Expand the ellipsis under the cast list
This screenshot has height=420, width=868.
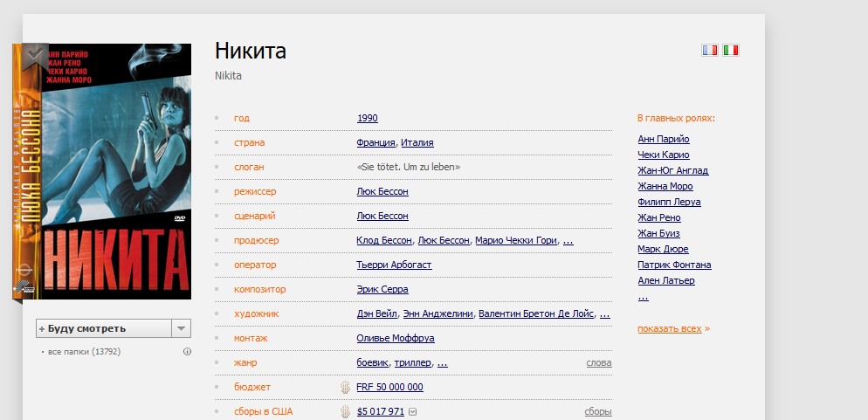click(x=643, y=297)
